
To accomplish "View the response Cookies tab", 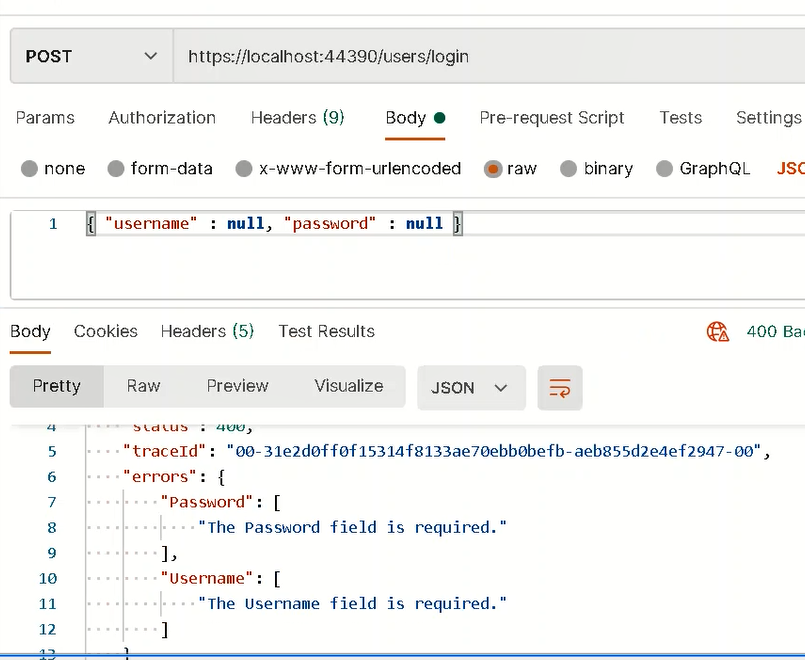I will (x=106, y=331).
